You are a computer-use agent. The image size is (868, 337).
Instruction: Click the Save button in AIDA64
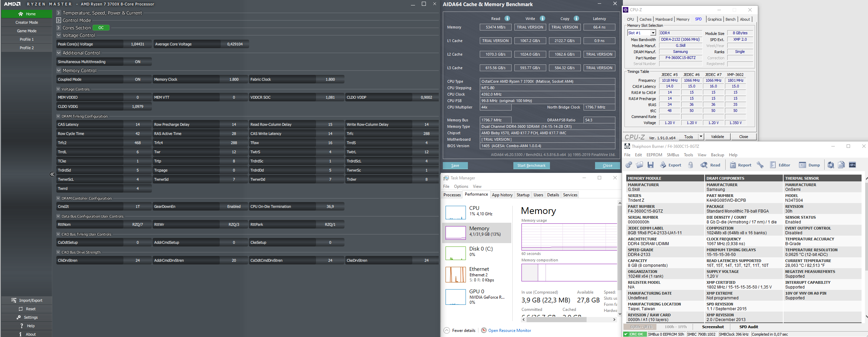(455, 165)
